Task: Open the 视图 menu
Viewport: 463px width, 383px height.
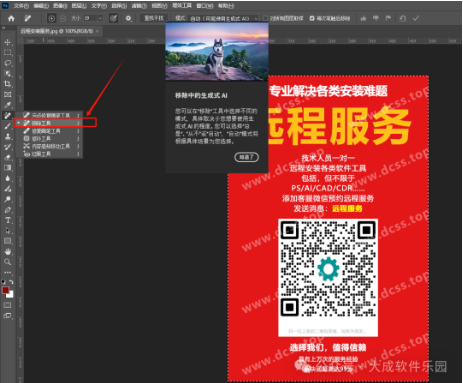Action: (x=159, y=6)
